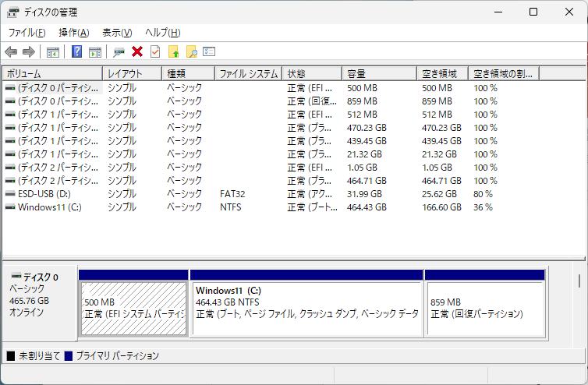
Task: Select the ディスク 0 disk label panel
Action: coord(40,303)
